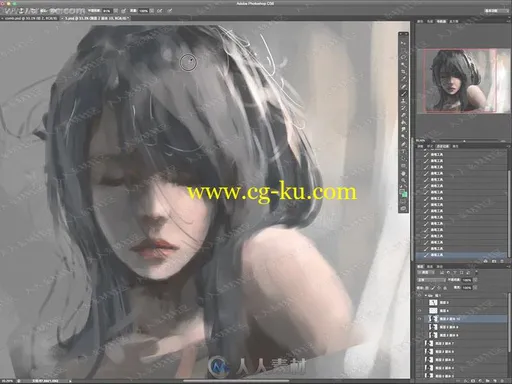The image size is (512, 384).
Task: Select the Shape tool
Action: pyautogui.click(x=403, y=166)
